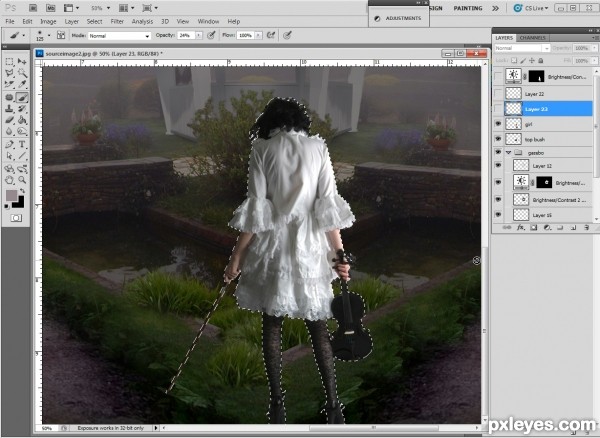Select the Zoom tool in toolbox
This screenshot has width=600, height=438.
22,180
